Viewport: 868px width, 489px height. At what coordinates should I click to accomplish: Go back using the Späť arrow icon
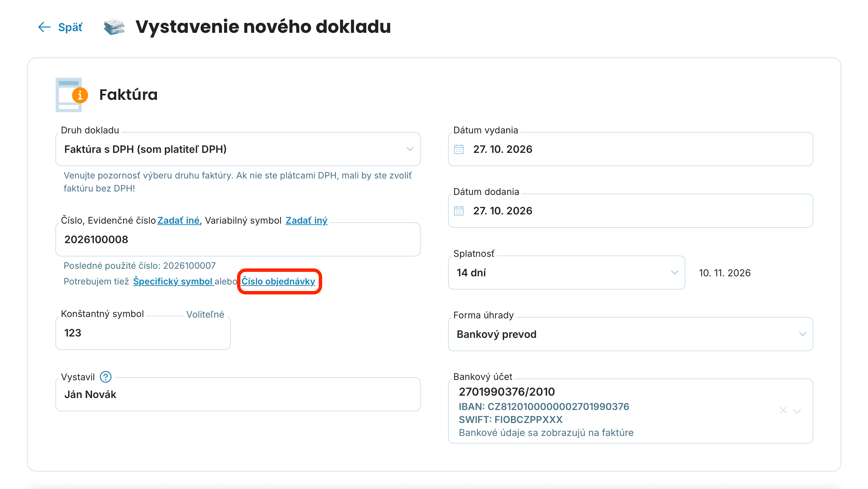coord(44,27)
